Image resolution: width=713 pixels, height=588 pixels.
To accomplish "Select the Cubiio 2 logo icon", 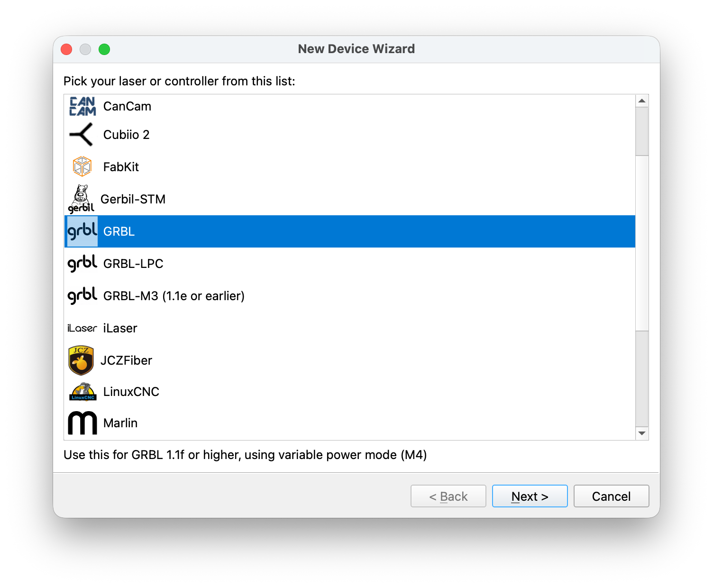I will click(x=82, y=135).
